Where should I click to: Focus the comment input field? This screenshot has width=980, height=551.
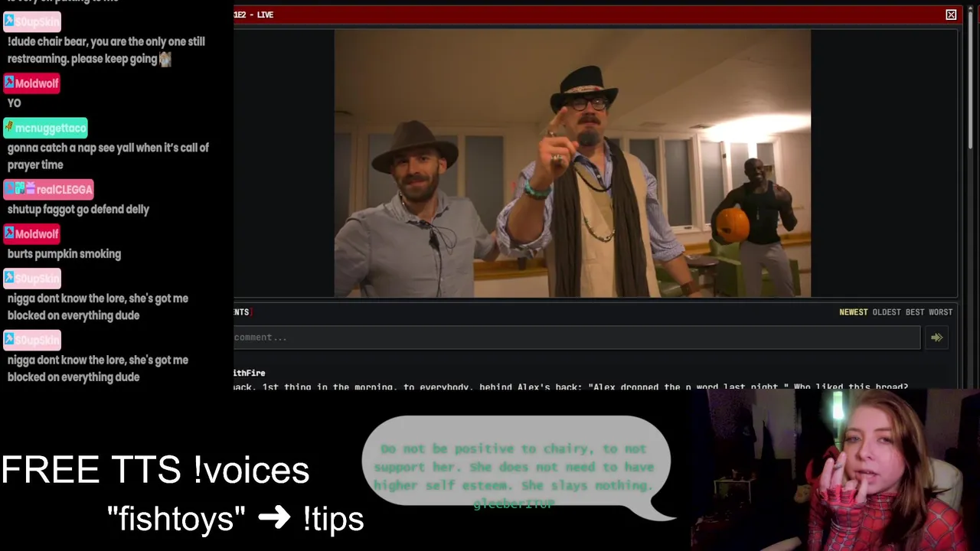pyautogui.click(x=577, y=337)
